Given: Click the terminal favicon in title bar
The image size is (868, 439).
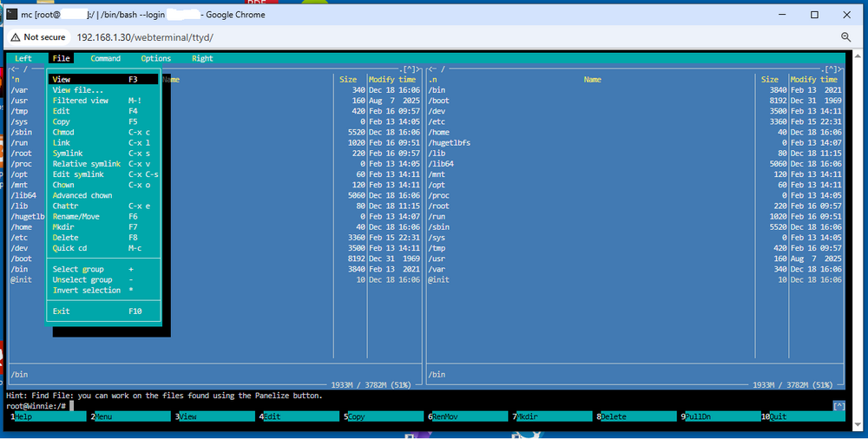Looking at the screenshot, I should [11, 15].
